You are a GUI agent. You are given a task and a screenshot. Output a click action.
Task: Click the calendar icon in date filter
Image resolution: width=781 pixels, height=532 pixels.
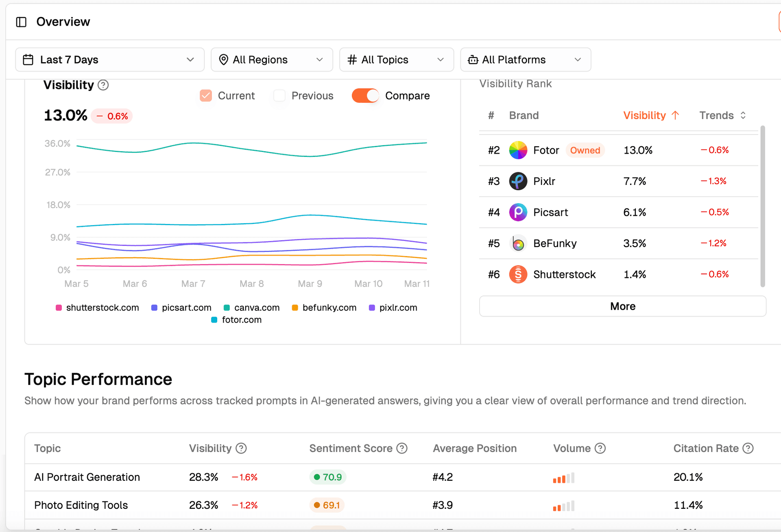28,60
